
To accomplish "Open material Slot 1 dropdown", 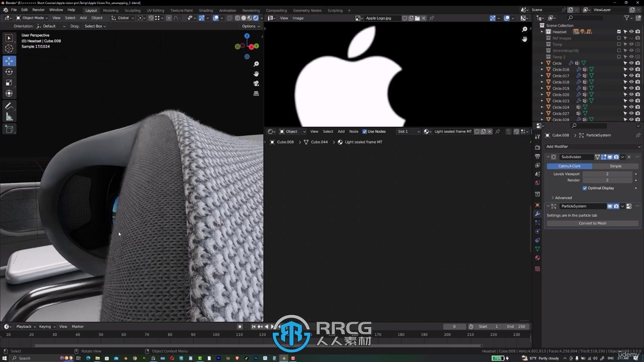I will 409,132.
